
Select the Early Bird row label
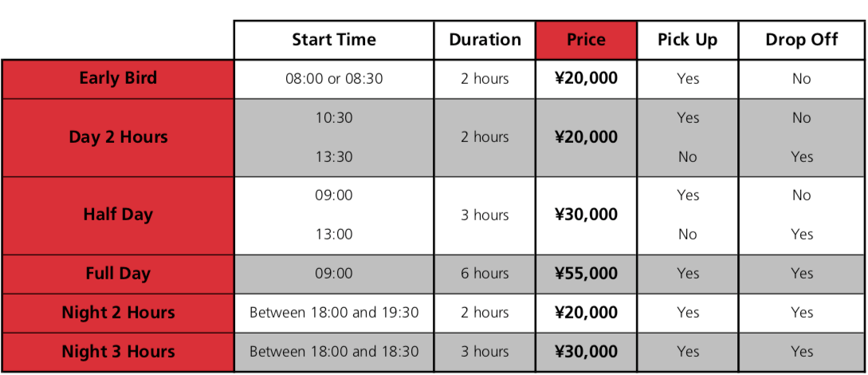pyautogui.click(x=118, y=79)
